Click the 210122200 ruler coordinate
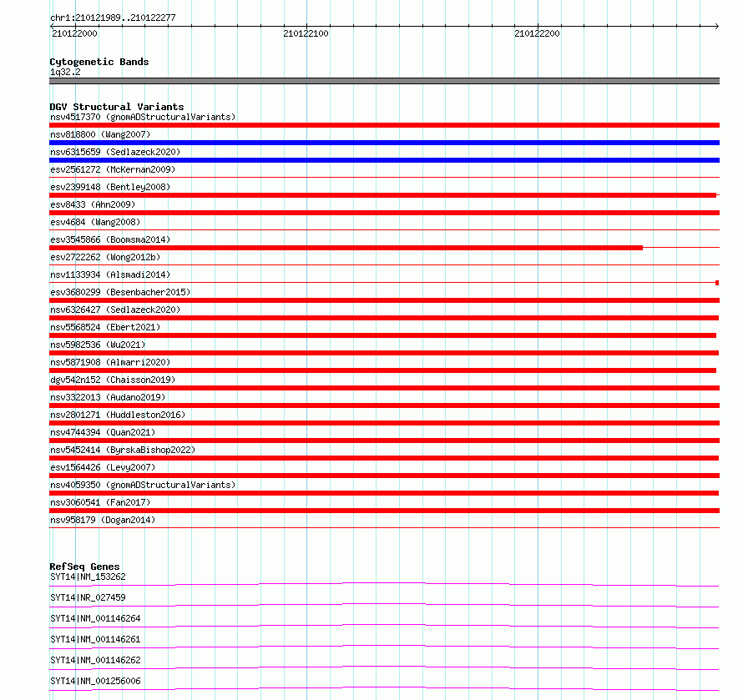The width and height of the screenshot is (743, 700). (x=537, y=33)
